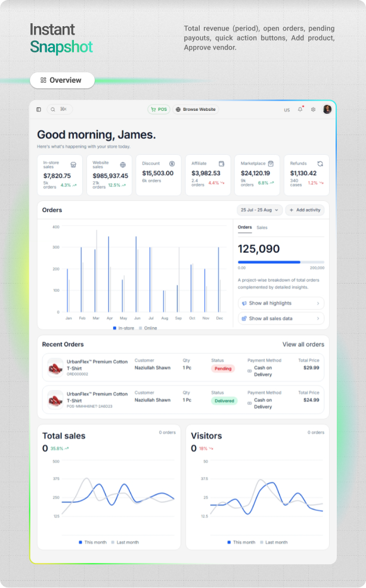Click the 4.4% affiliate trend down arrow
This screenshot has width=366, height=588.
(222, 183)
